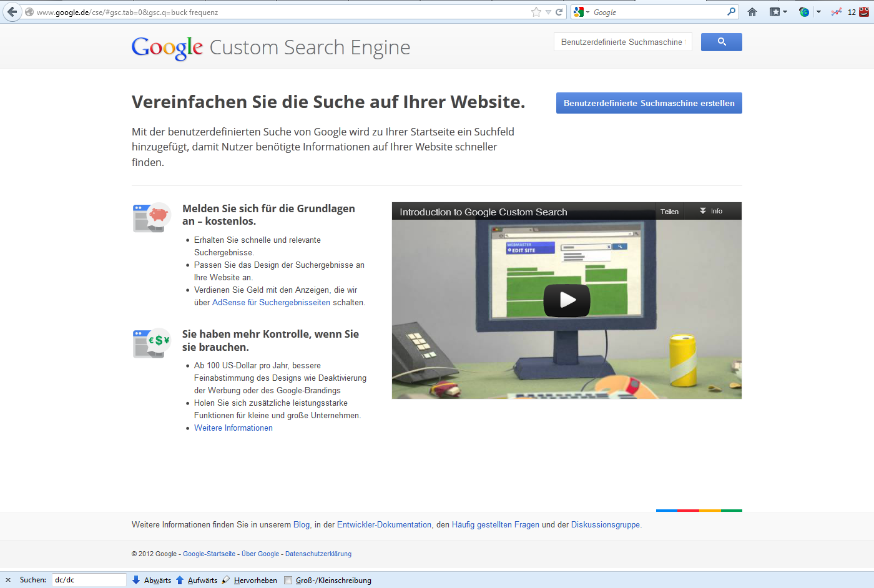Open the Google-Startseite footer link
Viewport: 874px width, 588px height.
pos(209,554)
